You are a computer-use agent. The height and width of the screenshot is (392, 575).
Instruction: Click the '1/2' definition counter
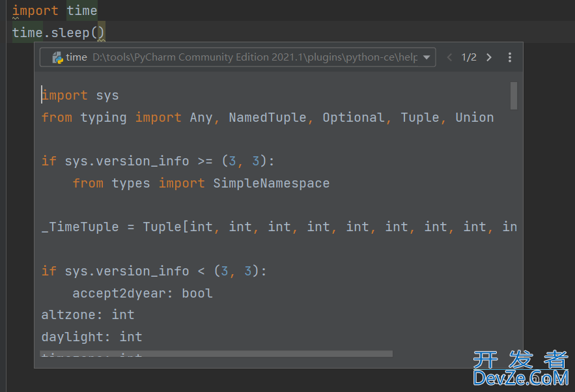[469, 57]
